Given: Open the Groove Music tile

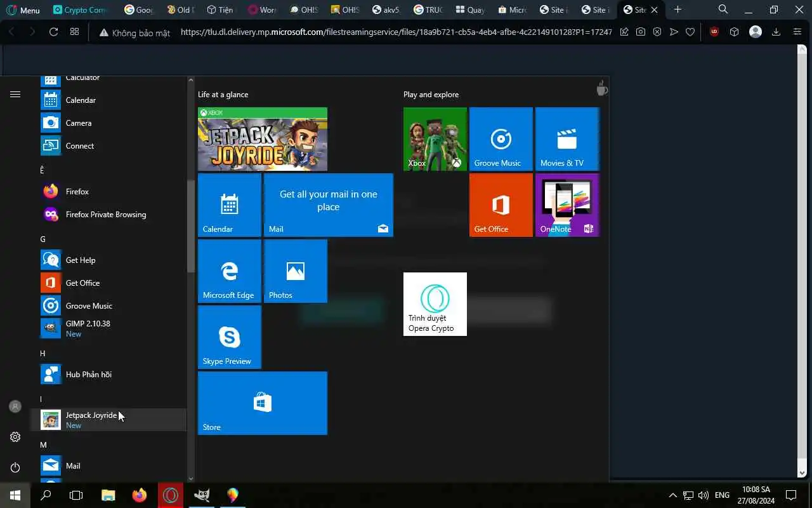Looking at the screenshot, I should click(x=501, y=139).
